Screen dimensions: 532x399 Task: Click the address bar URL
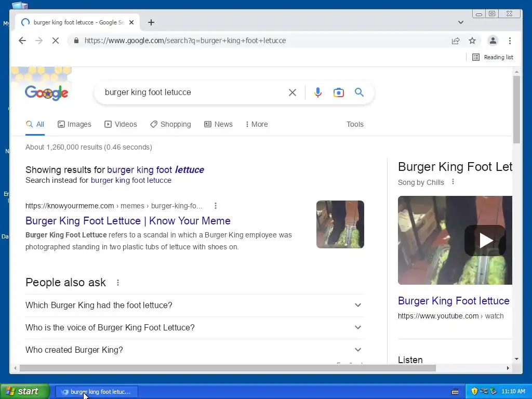[x=185, y=41]
